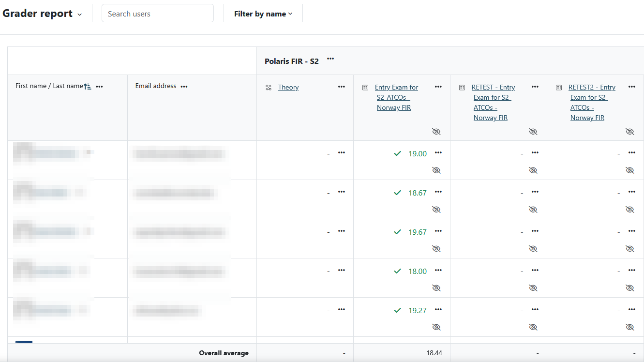Toggle the hidden eye icon under grade 19.67
The width and height of the screenshot is (644, 363).
pyautogui.click(x=436, y=249)
